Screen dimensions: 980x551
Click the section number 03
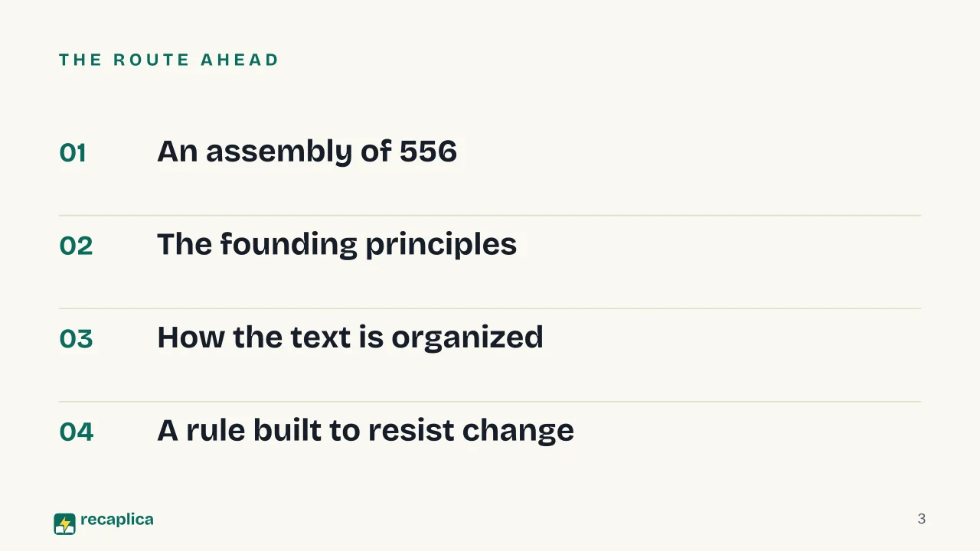pyautogui.click(x=76, y=339)
